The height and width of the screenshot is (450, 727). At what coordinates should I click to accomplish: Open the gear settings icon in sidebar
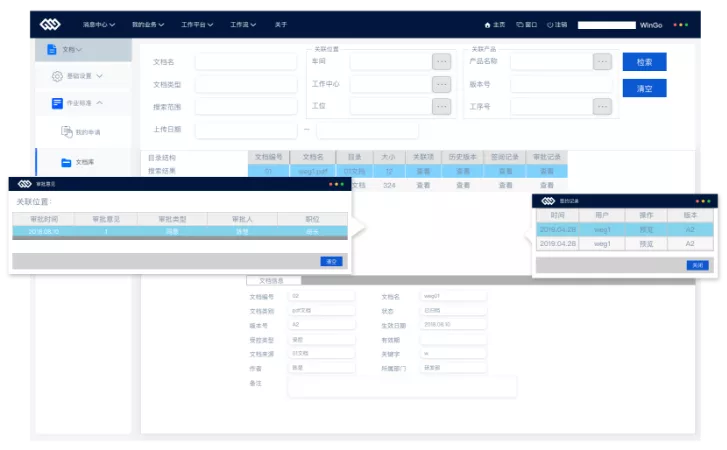tap(57, 76)
